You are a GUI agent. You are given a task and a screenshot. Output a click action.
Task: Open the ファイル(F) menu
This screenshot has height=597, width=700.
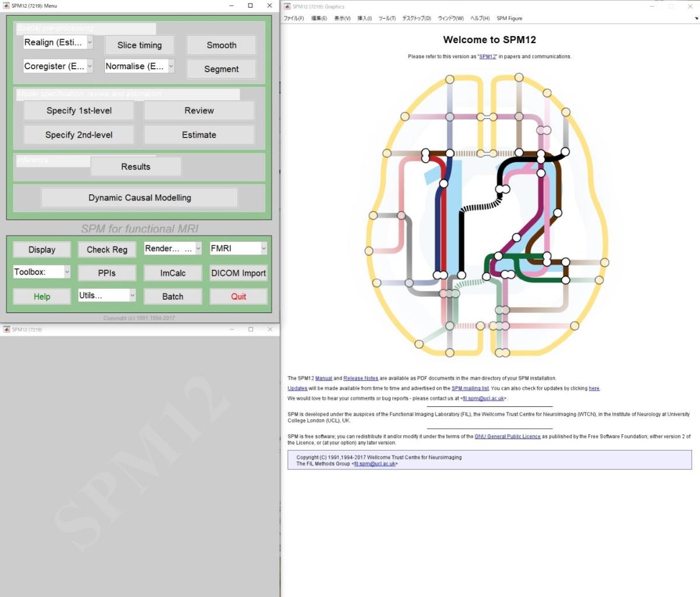(293, 18)
